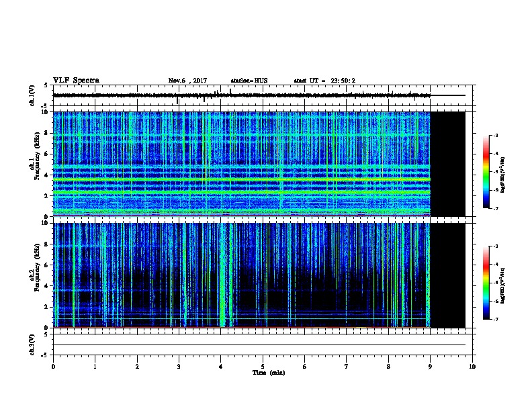532x411 pixels.
Task: Click the "-7" label on ch.1 colorbar
Action: point(495,208)
